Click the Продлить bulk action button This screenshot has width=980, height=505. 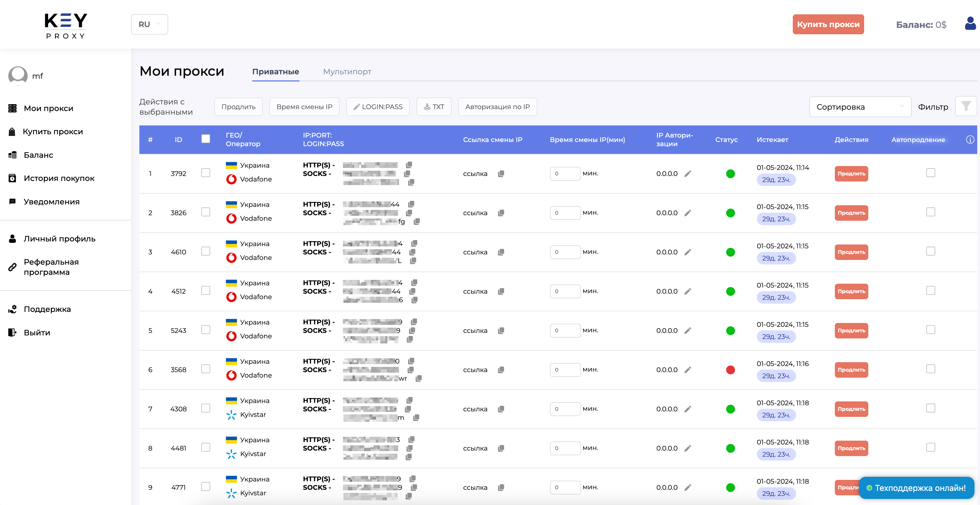[238, 107]
